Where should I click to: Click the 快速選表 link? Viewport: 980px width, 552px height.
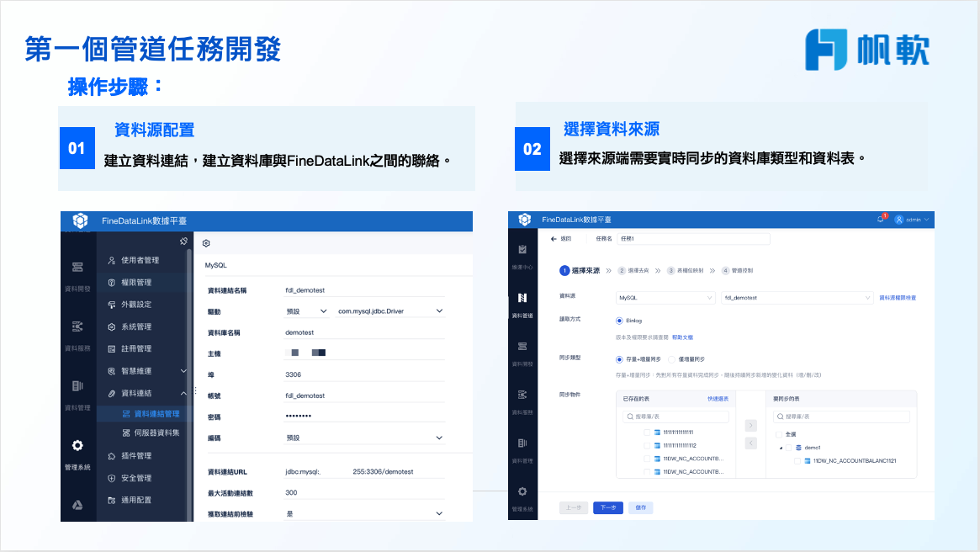(718, 399)
